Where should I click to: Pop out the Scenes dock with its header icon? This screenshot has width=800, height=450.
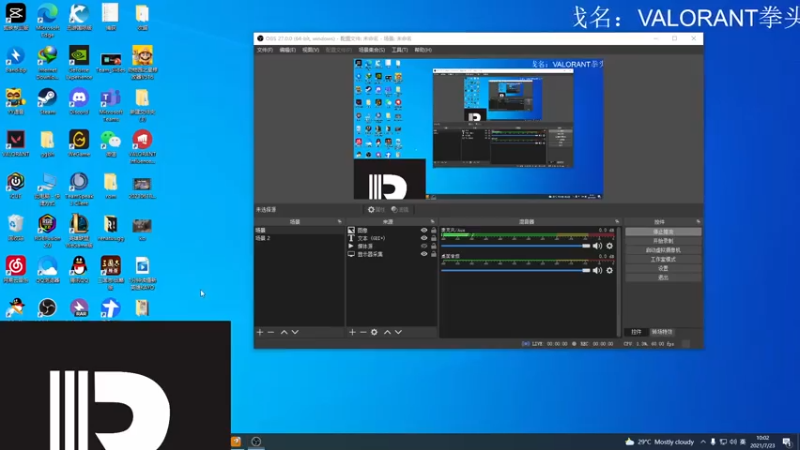click(340, 222)
